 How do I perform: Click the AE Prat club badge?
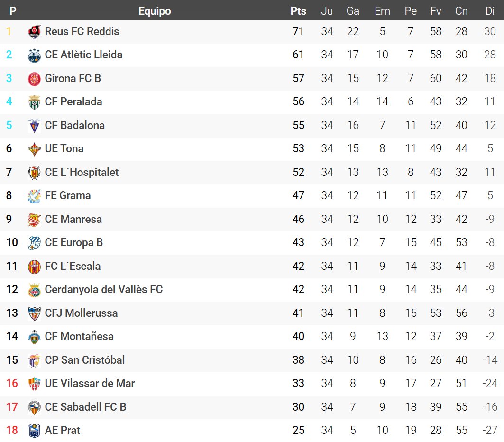coord(35,431)
